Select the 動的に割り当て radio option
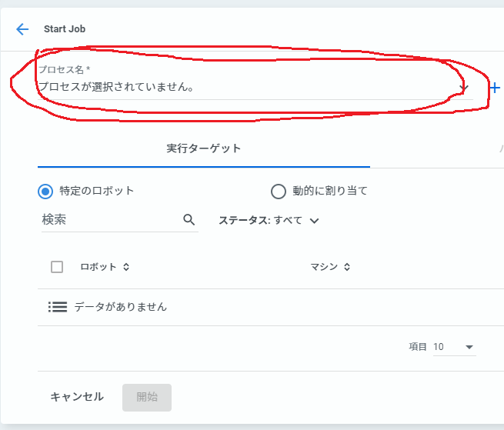The image size is (504, 430). pos(279,192)
